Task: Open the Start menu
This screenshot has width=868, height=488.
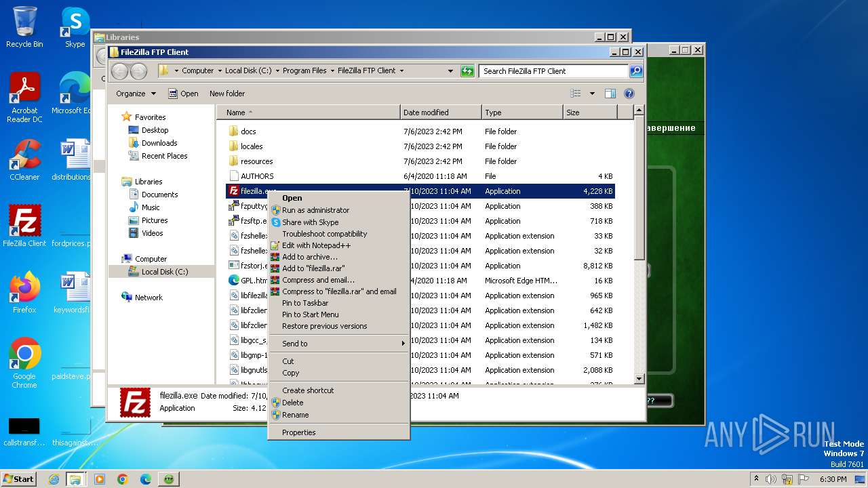Action: pyautogui.click(x=18, y=479)
